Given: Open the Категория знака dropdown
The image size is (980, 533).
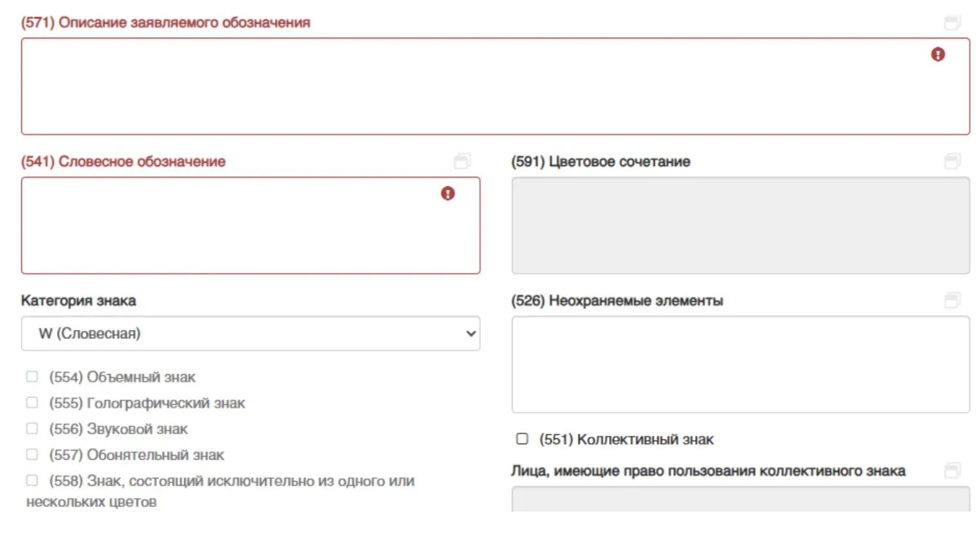Looking at the screenshot, I should tap(250, 334).
